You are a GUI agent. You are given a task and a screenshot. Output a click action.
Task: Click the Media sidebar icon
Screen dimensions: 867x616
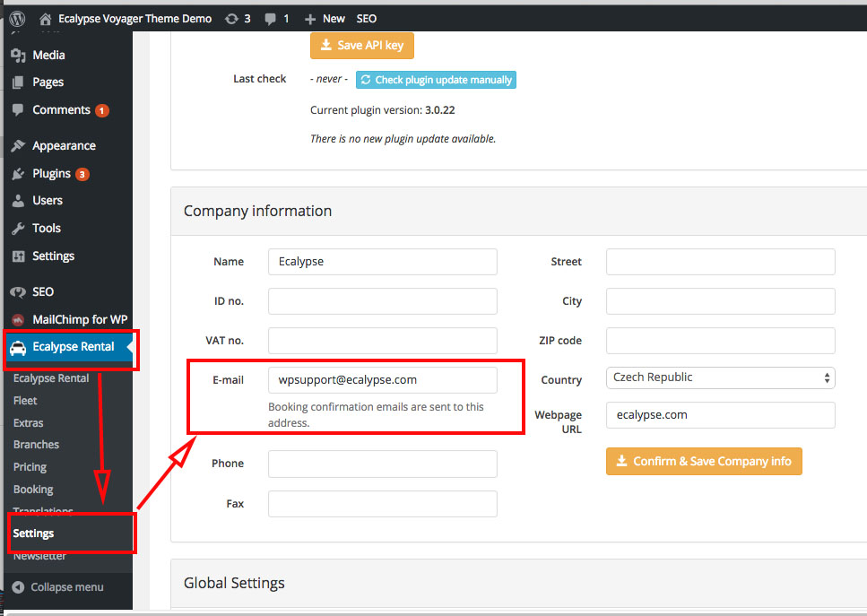pos(18,56)
